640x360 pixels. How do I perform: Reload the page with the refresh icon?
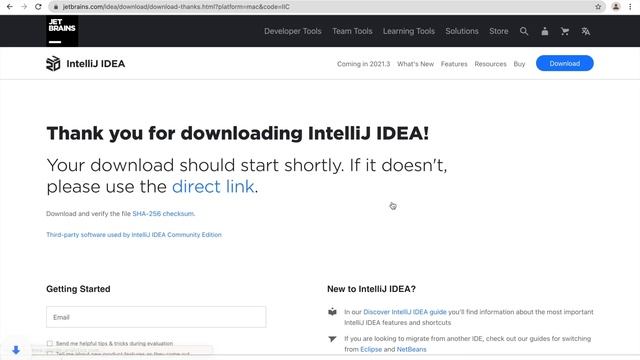pyautogui.click(x=38, y=7)
